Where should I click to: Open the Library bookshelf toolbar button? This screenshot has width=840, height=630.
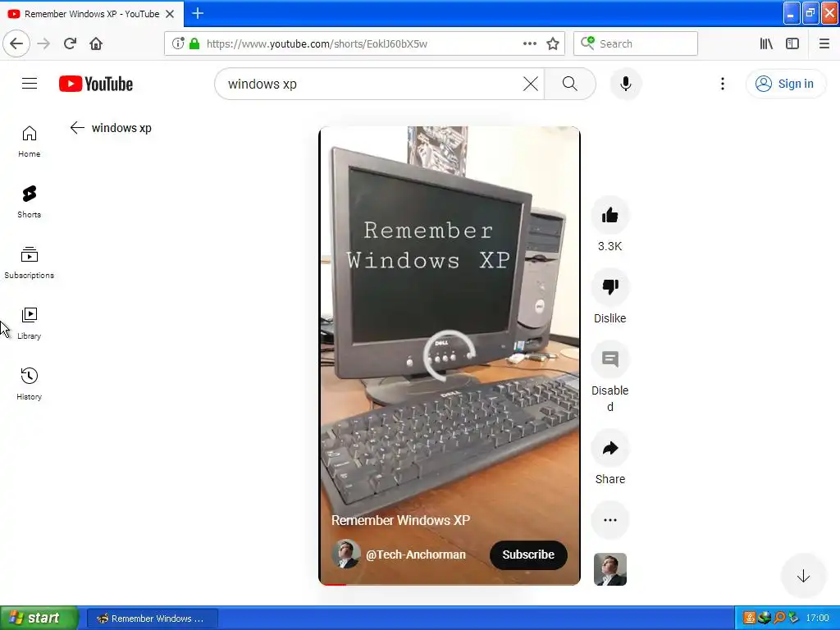pyautogui.click(x=766, y=43)
